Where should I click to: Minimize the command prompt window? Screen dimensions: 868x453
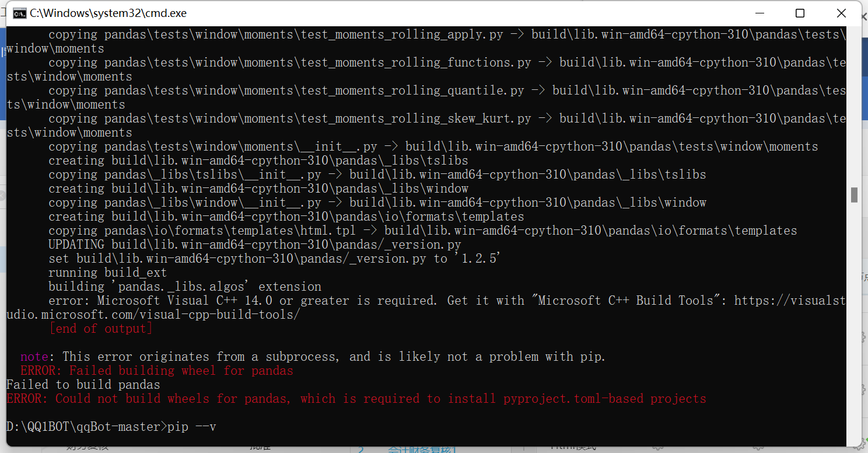tap(759, 12)
